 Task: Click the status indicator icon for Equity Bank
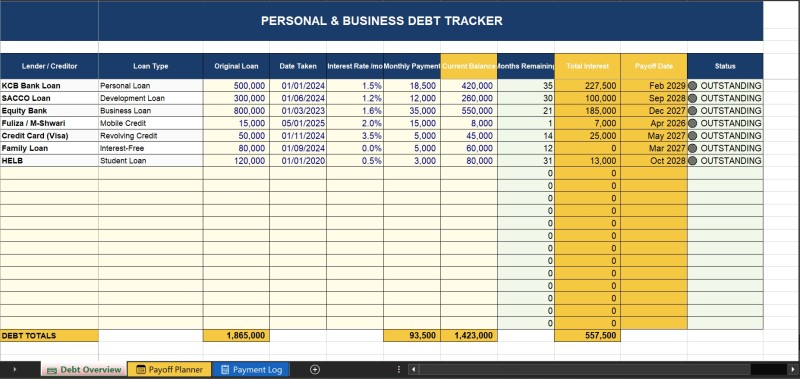pos(692,111)
